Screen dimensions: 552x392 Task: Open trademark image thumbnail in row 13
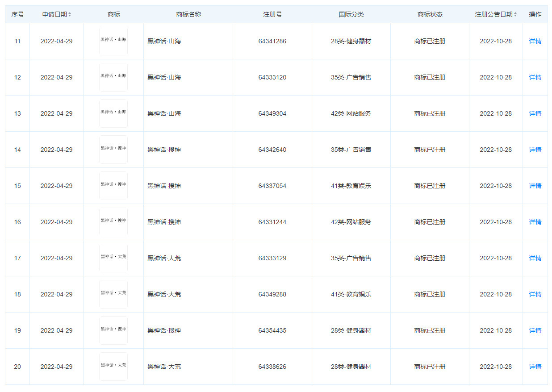click(x=113, y=113)
